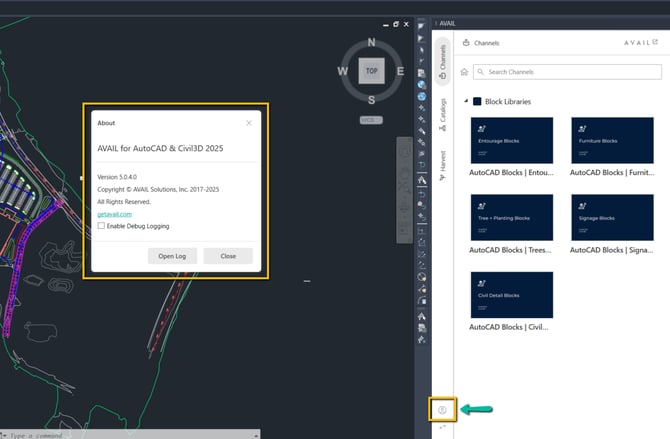Viewport: 670px width, 439px height.
Task: Click the TOP face of the ViewCube
Action: [x=372, y=71]
